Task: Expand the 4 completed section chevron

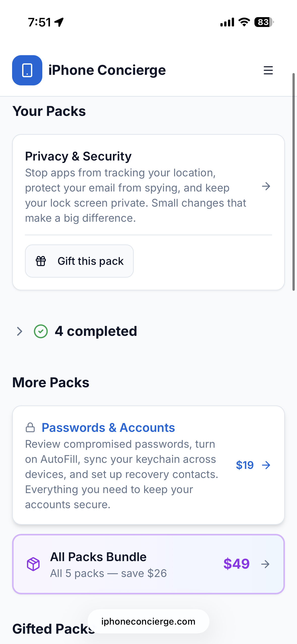Action: point(19,331)
